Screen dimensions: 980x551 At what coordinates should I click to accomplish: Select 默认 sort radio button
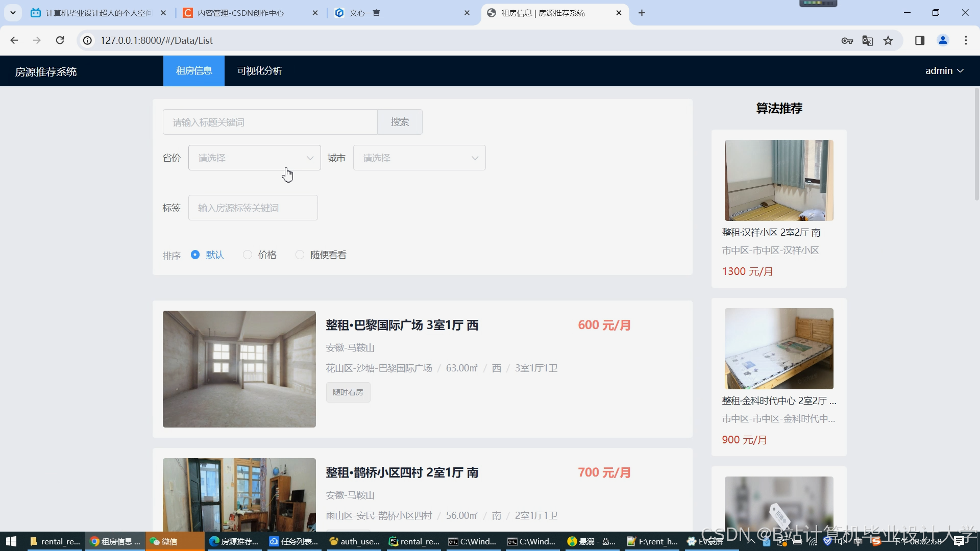195,255
